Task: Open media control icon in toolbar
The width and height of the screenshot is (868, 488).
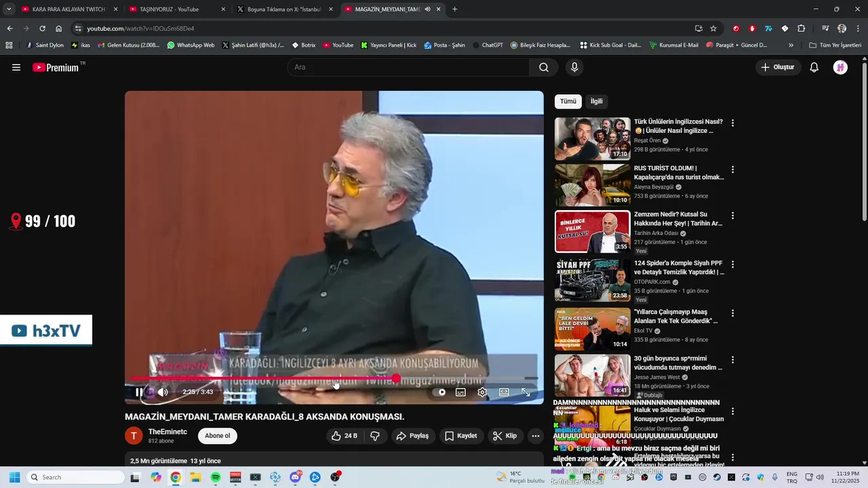Action: pyautogui.click(x=825, y=28)
